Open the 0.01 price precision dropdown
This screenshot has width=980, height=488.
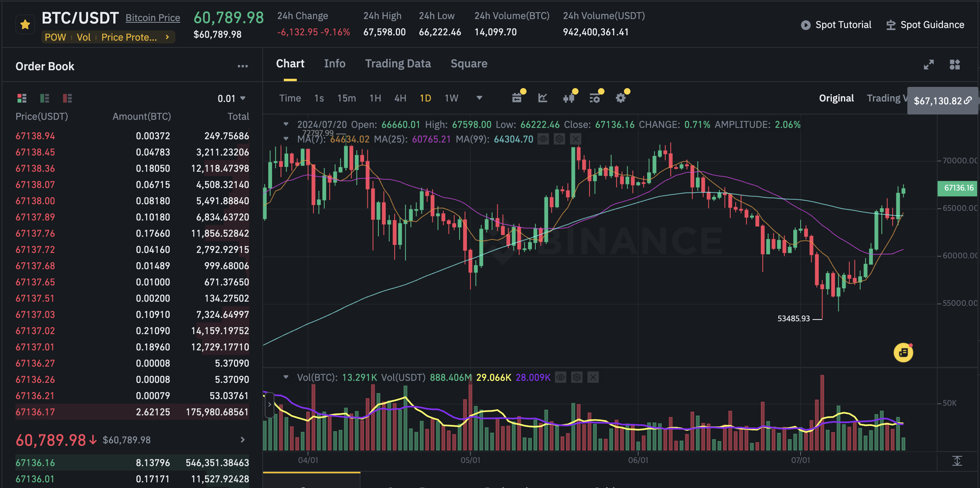click(231, 98)
